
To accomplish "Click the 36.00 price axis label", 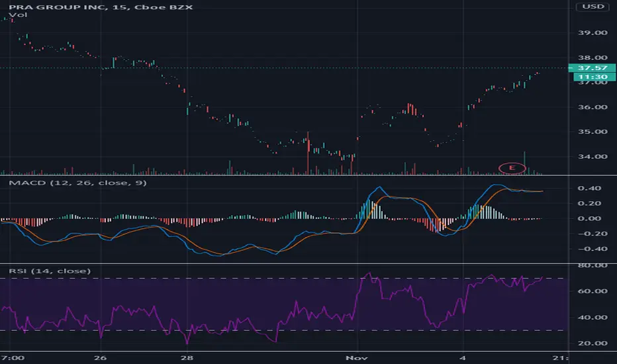I will (593, 107).
